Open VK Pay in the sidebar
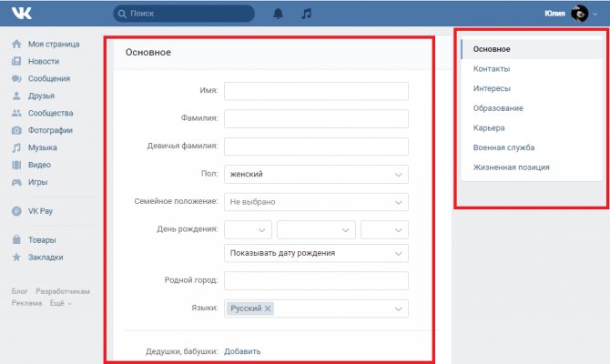Image resolution: width=610 pixels, height=364 pixels. [42, 210]
